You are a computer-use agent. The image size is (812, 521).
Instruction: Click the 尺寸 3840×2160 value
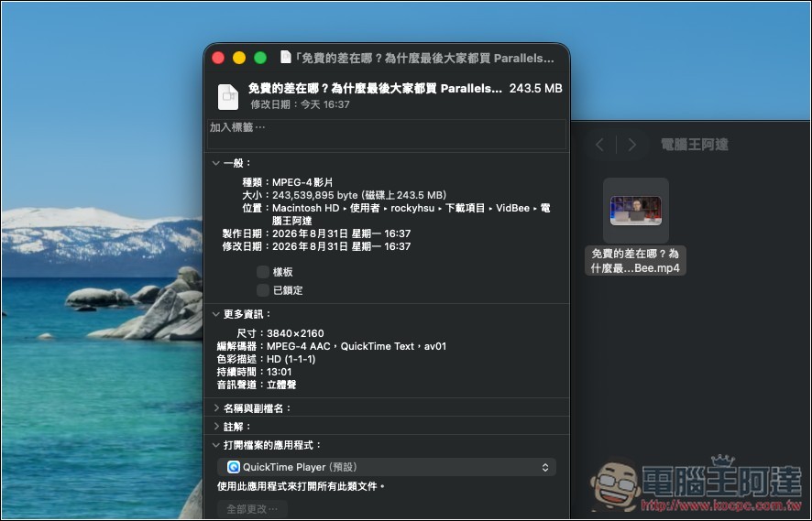(x=295, y=333)
